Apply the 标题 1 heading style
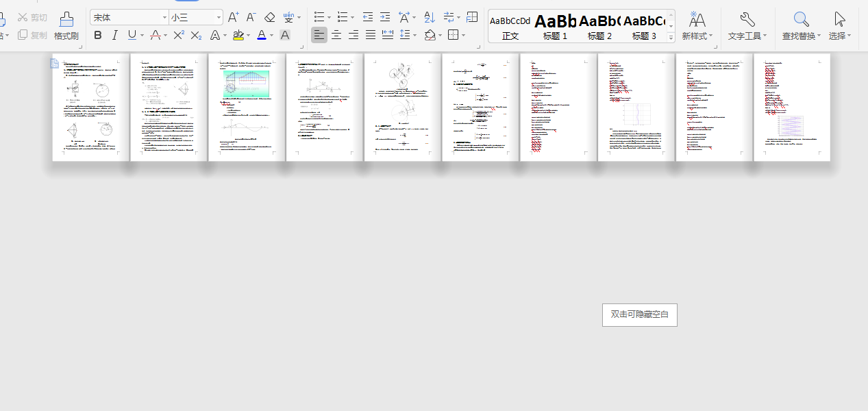Image resolution: width=868 pixels, height=411 pixels. point(555,27)
